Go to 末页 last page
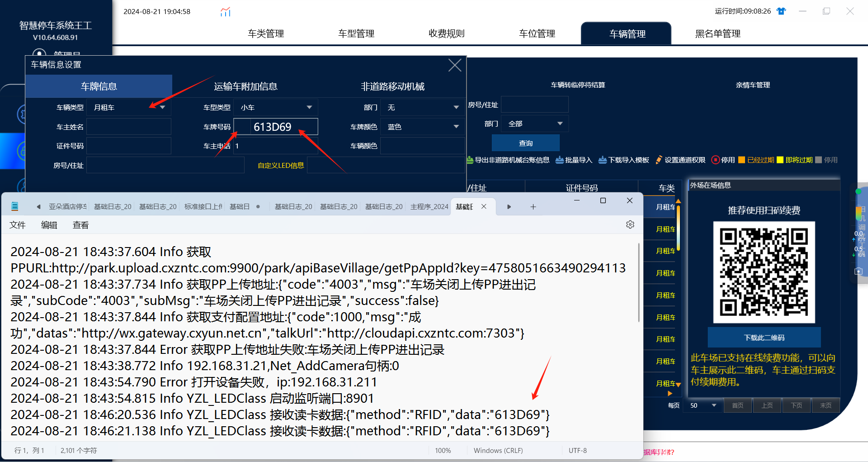The height and width of the screenshot is (462, 868). (826, 405)
